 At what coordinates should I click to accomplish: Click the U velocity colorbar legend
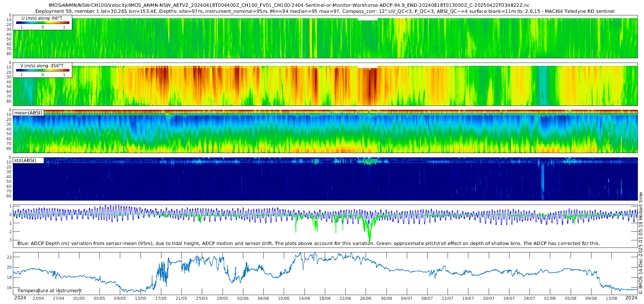[42, 23]
